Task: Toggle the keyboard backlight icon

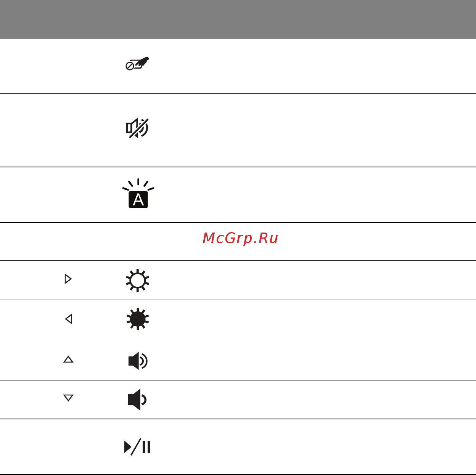Action: click(138, 193)
